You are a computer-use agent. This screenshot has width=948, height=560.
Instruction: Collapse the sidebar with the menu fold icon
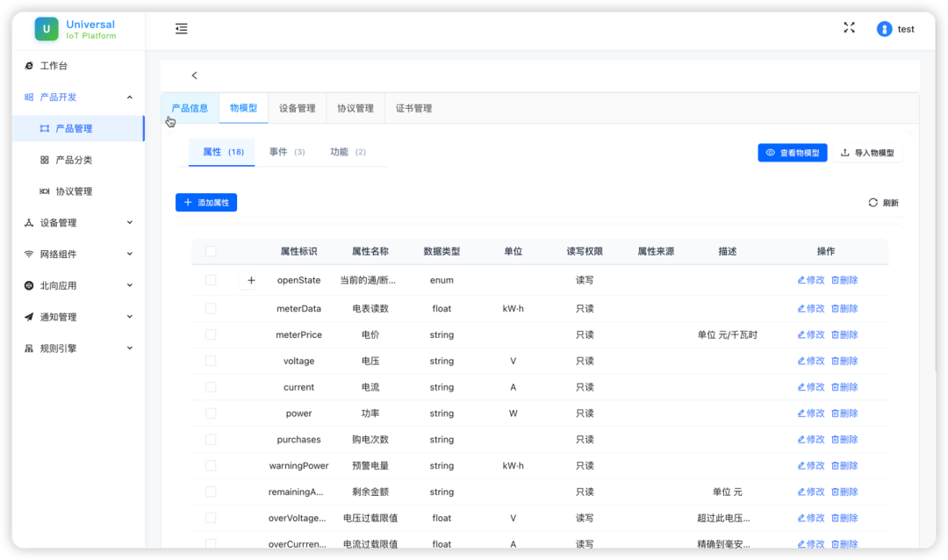181,29
